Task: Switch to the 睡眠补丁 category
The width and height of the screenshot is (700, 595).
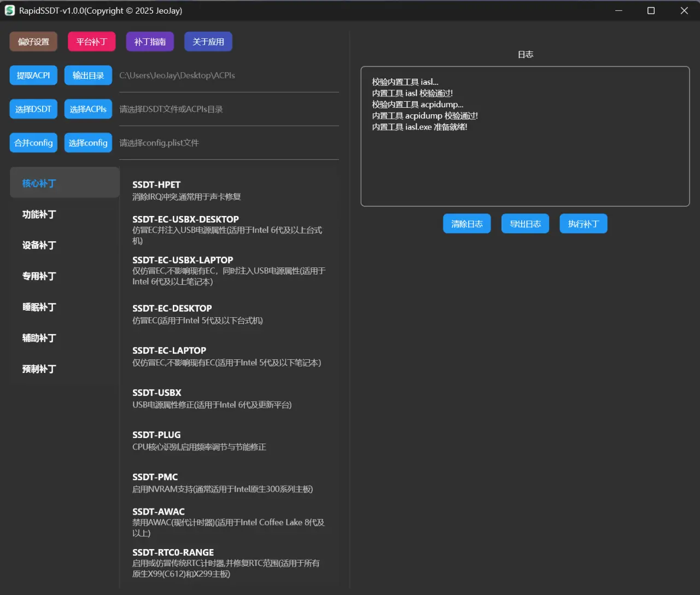Action: pos(39,307)
